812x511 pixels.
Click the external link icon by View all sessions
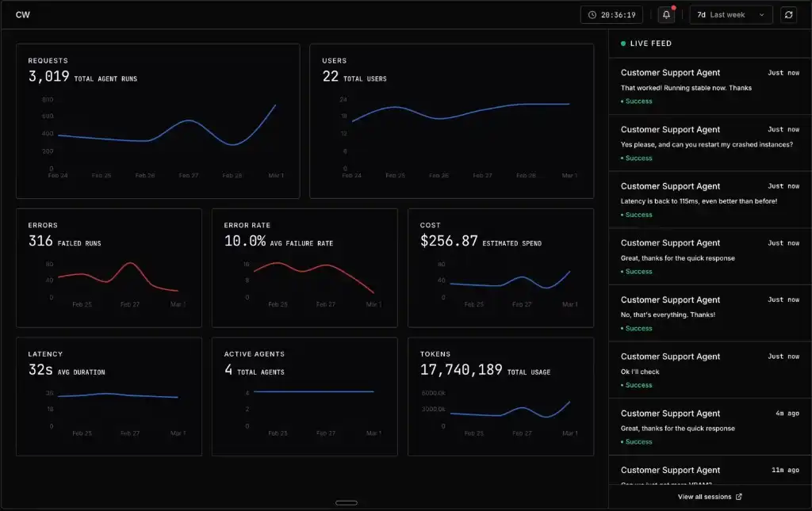coord(739,497)
